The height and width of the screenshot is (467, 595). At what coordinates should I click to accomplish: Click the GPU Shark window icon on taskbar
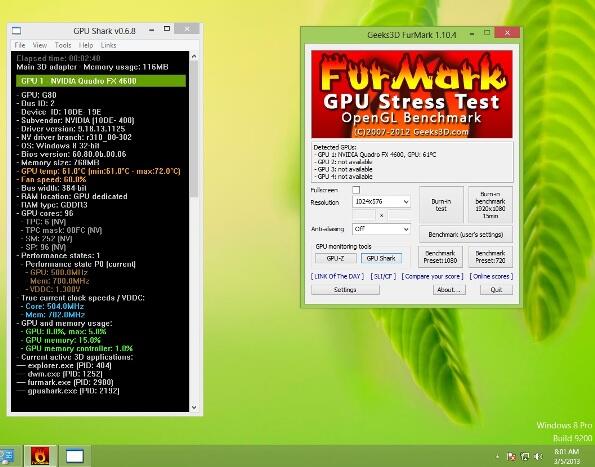pos(75,456)
